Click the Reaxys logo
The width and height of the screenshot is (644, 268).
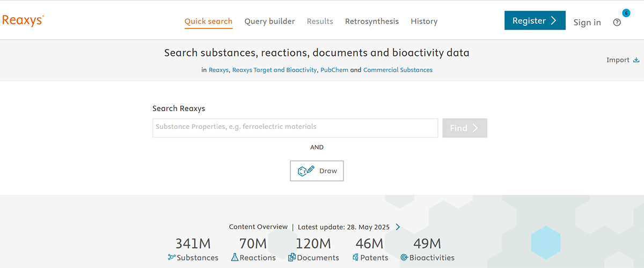point(23,20)
